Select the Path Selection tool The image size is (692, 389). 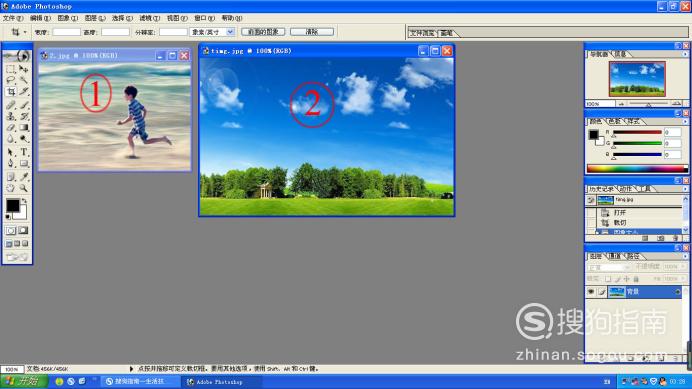(x=11, y=152)
